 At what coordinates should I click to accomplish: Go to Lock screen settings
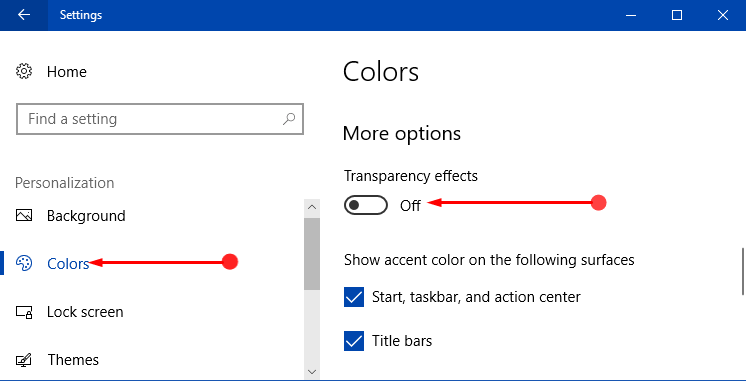click(85, 312)
